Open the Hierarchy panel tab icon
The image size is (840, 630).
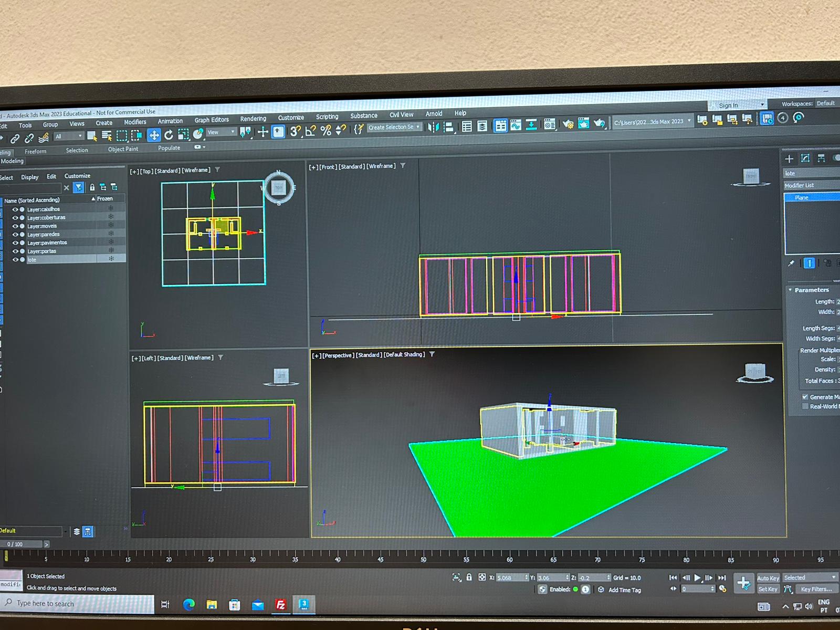pyautogui.click(x=821, y=158)
